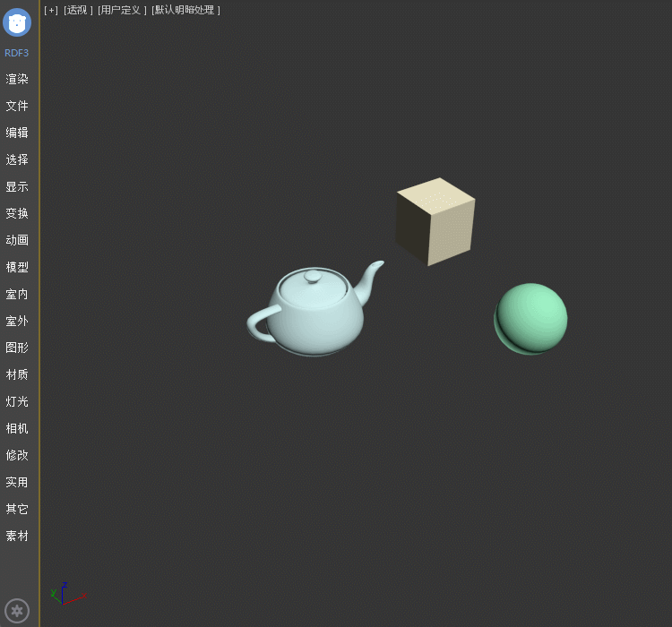Open the [透视] perspective view dropdown
Image resolution: width=672 pixels, height=627 pixels.
click(78, 10)
